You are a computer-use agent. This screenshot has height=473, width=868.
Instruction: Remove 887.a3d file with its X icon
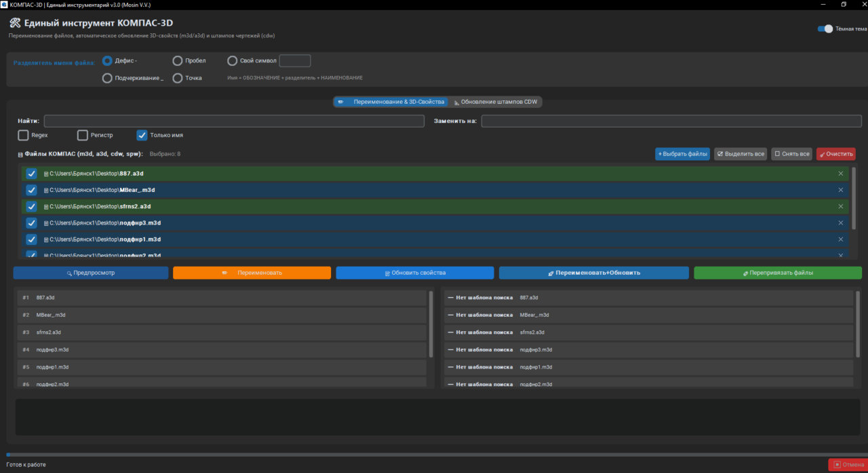840,174
